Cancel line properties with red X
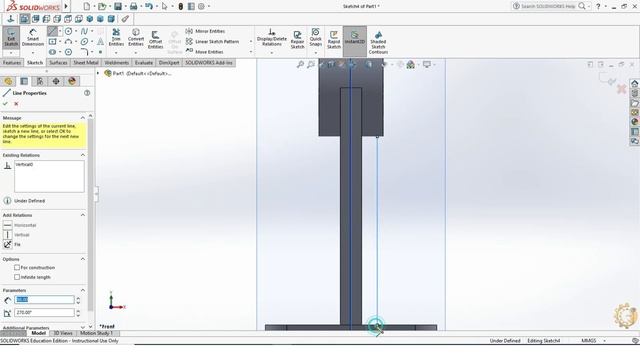Screen dimensions: 640x360 (16, 104)
